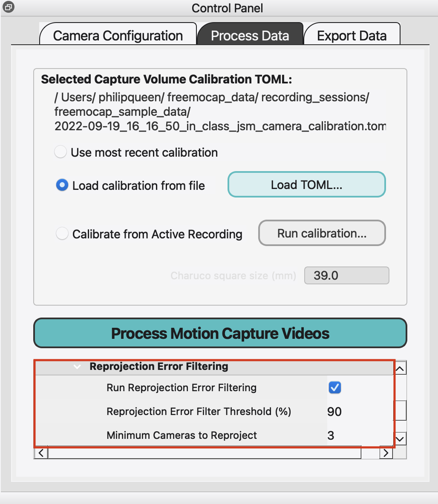This screenshot has width=438, height=504.
Task: Enable the Use most recent calibration option
Action: (61, 152)
